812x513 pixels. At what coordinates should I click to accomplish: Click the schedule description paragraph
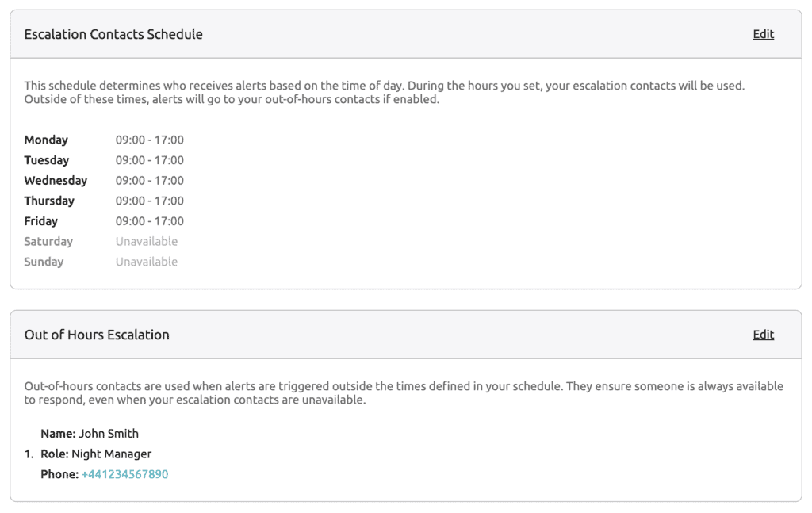click(x=385, y=92)
